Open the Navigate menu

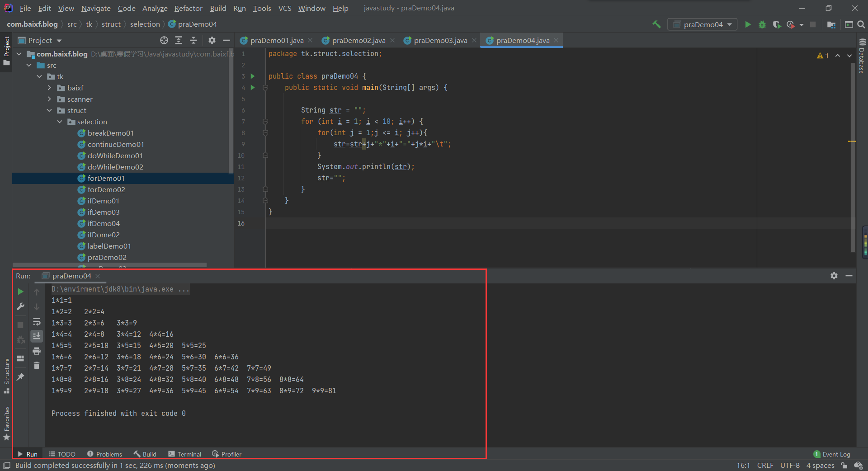tap(96, 8)
